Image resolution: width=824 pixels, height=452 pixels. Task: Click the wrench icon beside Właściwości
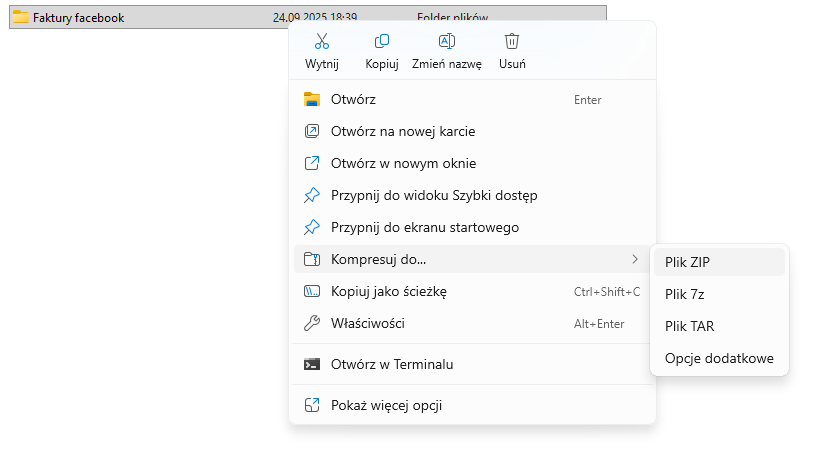[312, 323]
